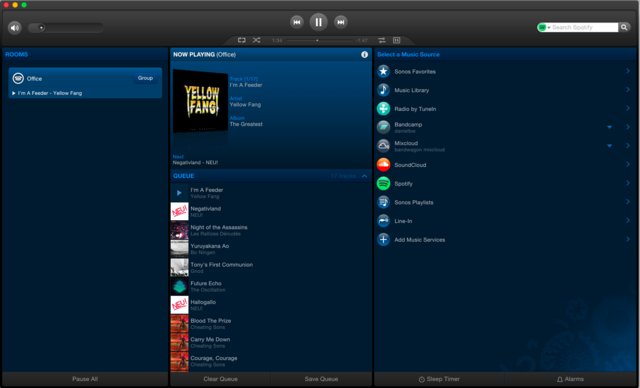Click the track progress slider

click(320, 40)
